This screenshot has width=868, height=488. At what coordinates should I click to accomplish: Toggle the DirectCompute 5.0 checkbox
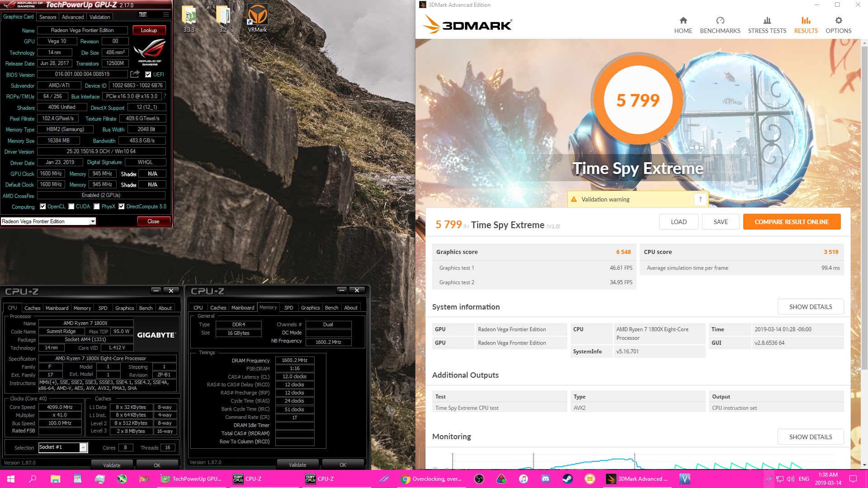pos(122,206)
